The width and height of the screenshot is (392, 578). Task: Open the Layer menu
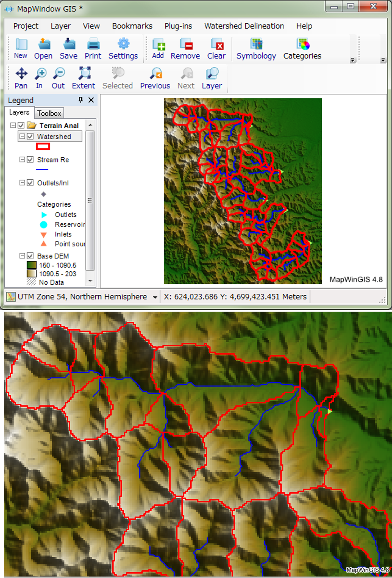(x=61, y=26)
